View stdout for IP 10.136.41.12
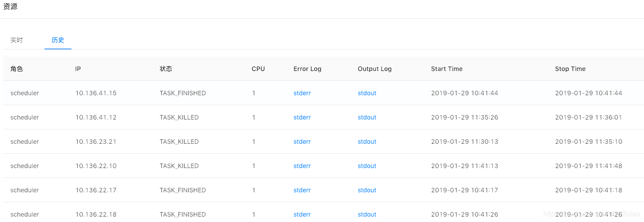This screenshot has height=222, width=644. point(367,117)
